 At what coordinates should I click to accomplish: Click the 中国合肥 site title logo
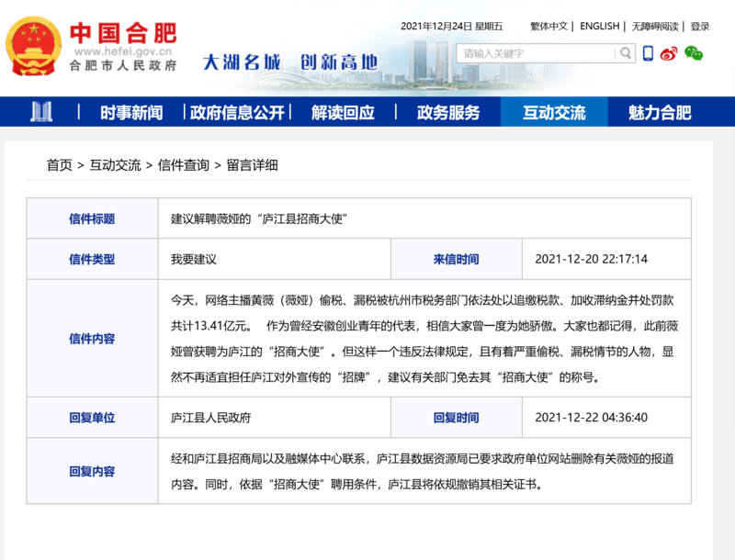pyautogui.click(x=123, y=37)
